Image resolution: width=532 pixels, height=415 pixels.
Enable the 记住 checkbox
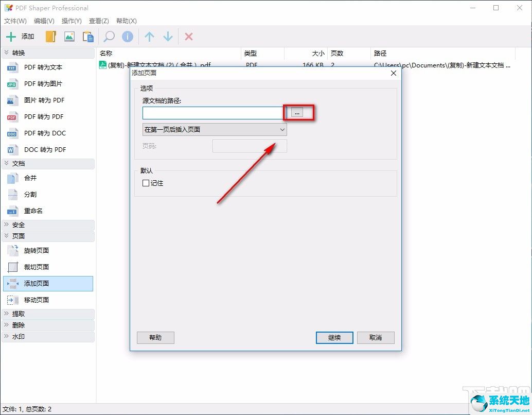tap(146, 183)
